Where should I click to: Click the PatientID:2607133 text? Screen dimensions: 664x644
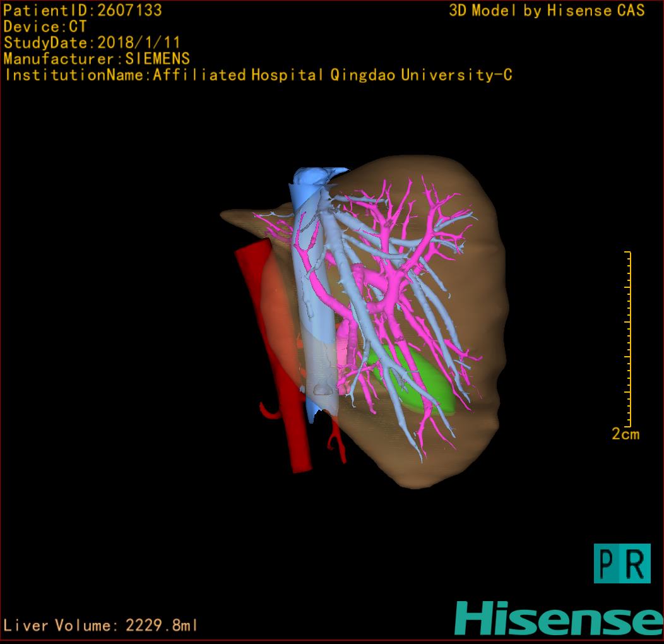pos(83,10)
